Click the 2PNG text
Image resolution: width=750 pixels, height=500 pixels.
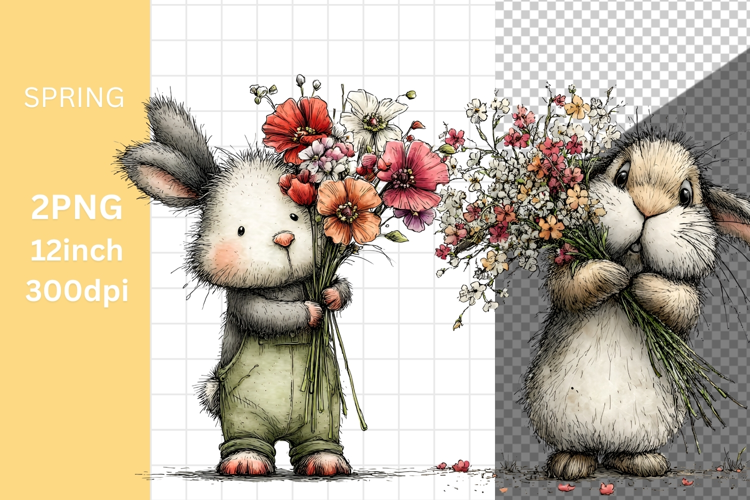75,207
